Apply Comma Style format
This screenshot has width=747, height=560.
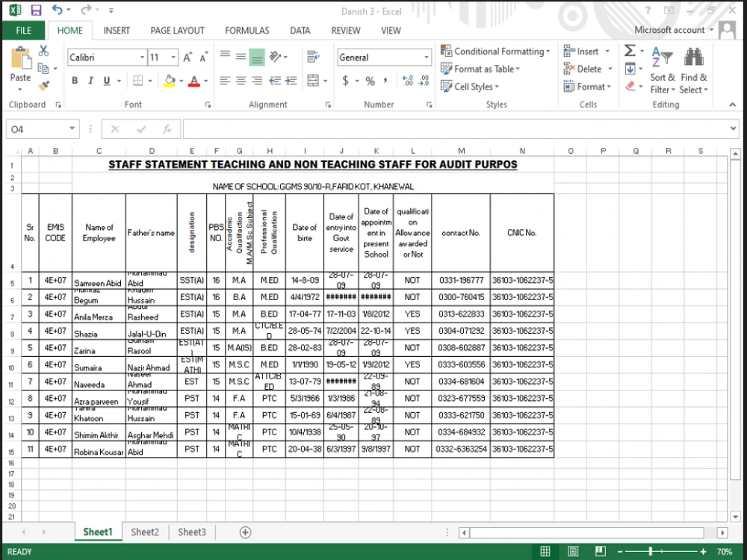[385, 80]
